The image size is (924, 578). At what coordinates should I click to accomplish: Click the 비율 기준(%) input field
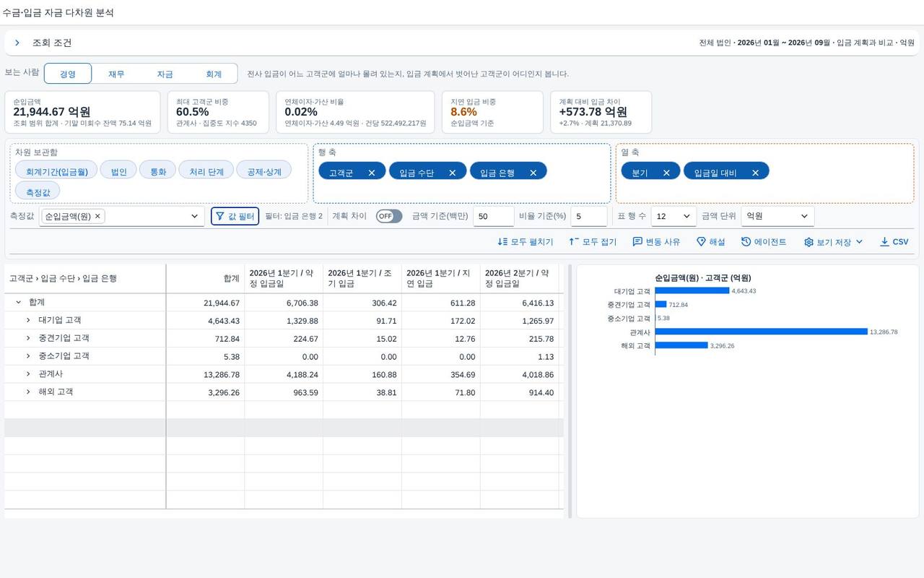pyautogui.click(x=589, y=216)
